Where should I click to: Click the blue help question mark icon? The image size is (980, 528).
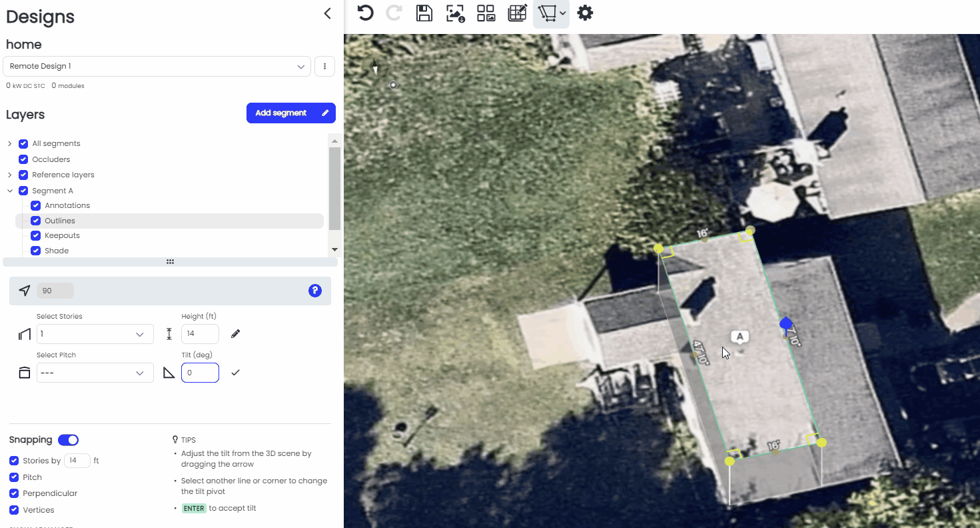click(314, 290)
